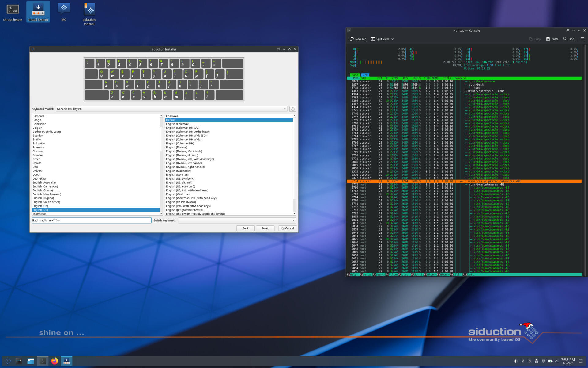Click F10 Quit in htop footer
Viewport: 588px width, 368px height.
[468, 275]
